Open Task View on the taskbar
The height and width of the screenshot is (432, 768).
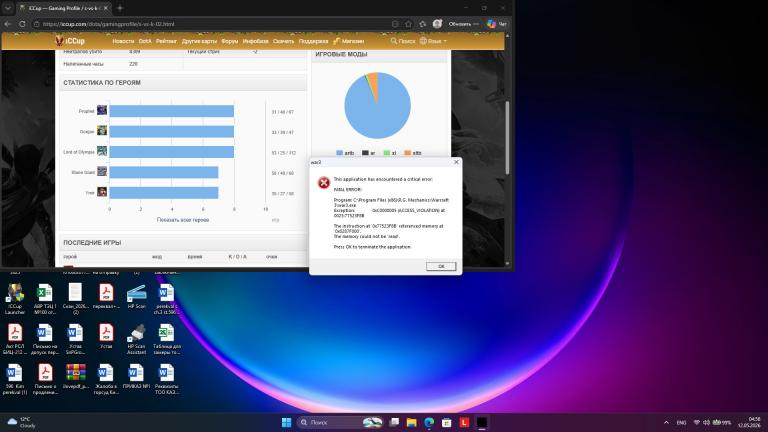tap(394, 422)
